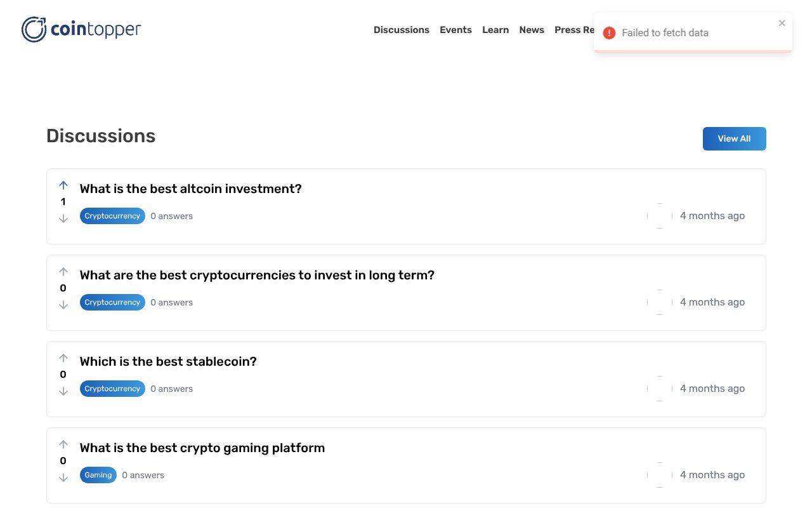Screen dimensions: 812x508
Task: Downvote the best stablecoin question
Action: pyautogui.click(x=63, y=391)
